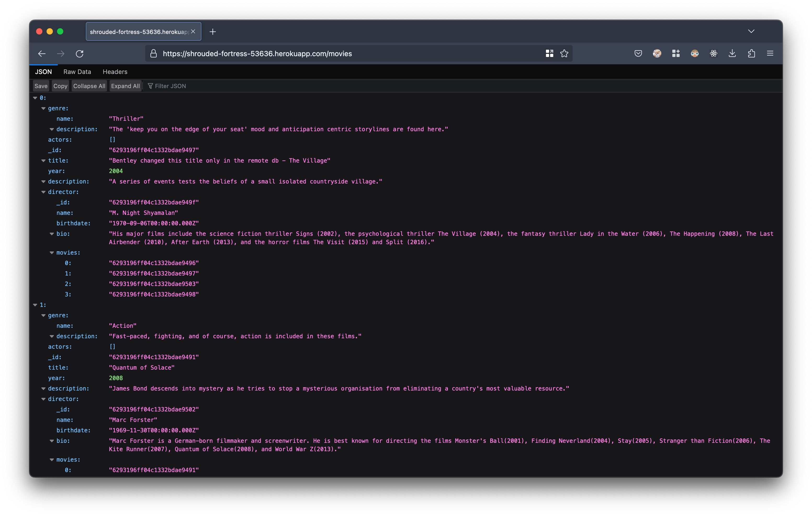Reload the current page
Screen dimensions: 812x516
pos(80,54)
